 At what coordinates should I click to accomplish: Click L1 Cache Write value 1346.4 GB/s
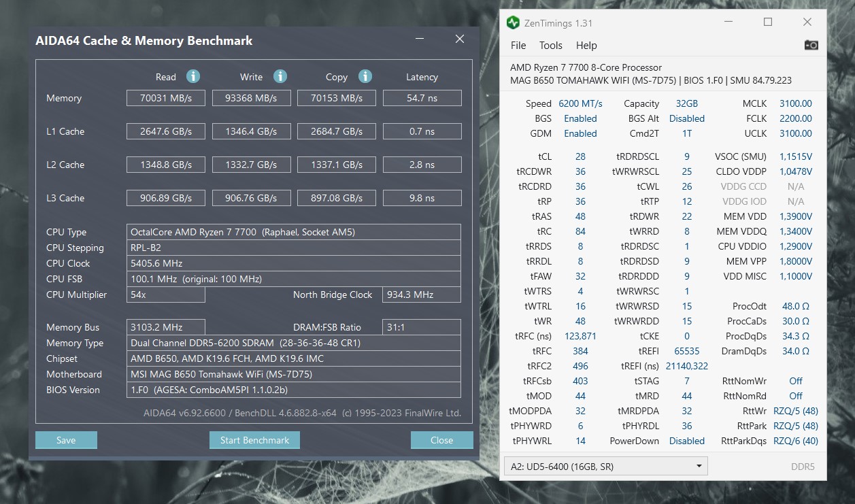252,131
